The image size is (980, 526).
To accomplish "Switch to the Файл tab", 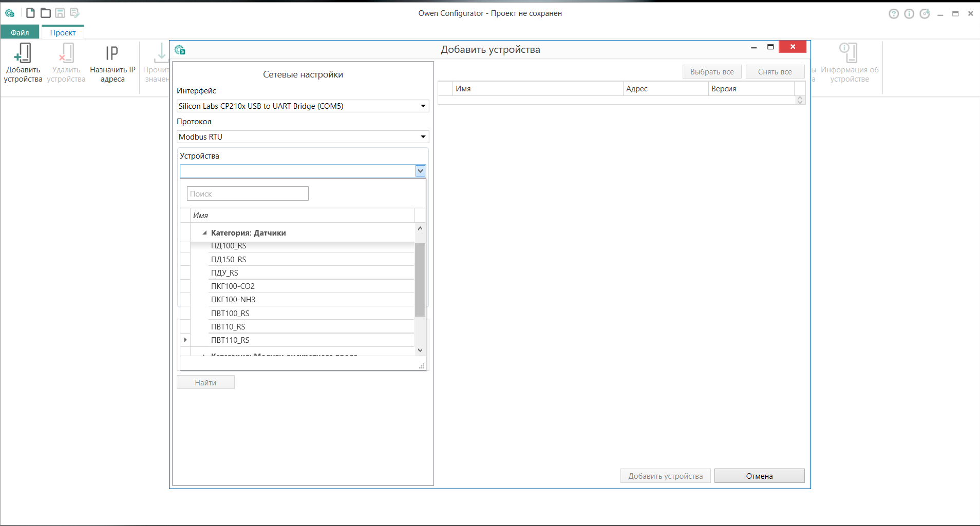I will coord(20,32).
